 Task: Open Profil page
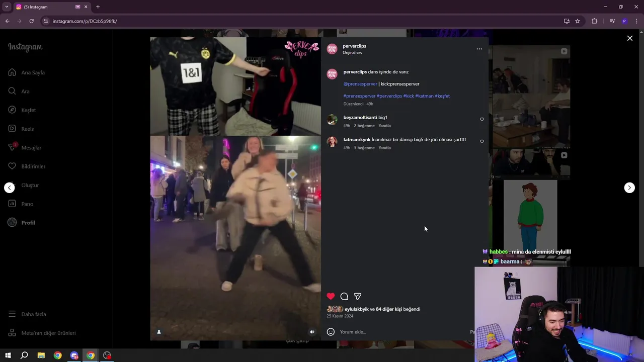(21, 223)
